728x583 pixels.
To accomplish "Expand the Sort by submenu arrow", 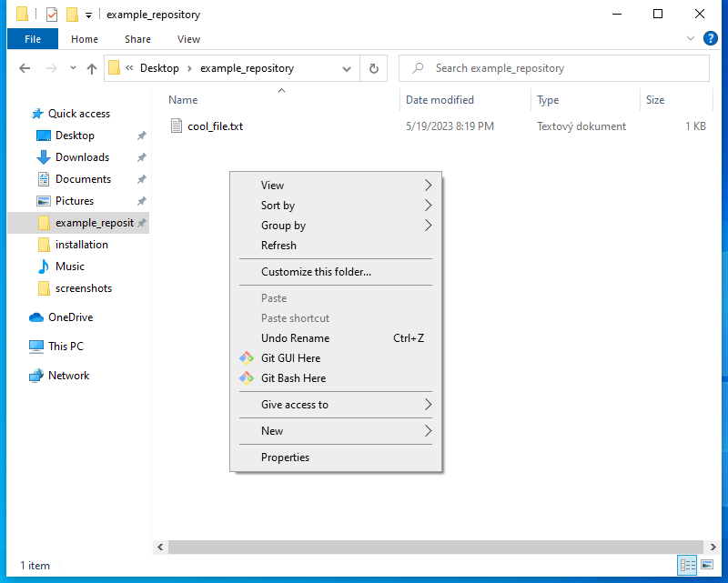I will coord(428,206).
